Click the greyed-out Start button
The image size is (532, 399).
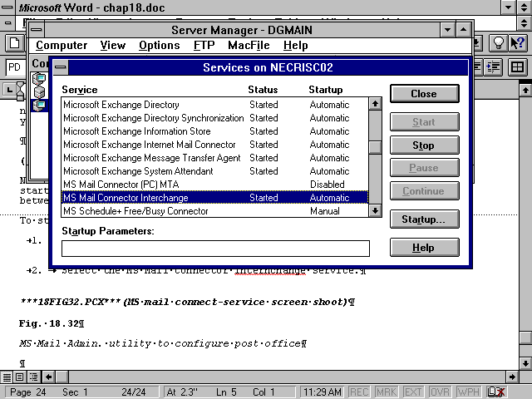click(x=425, y=122)
